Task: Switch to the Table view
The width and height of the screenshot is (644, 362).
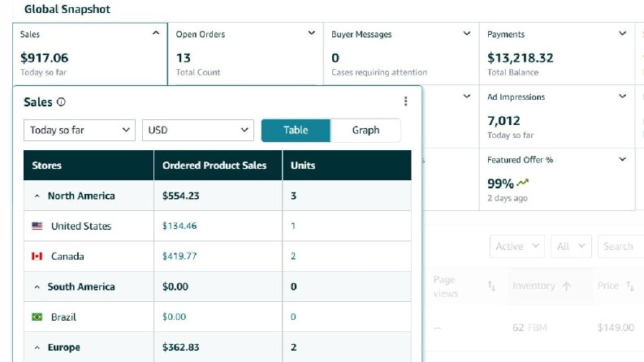Action: (296, 130)
